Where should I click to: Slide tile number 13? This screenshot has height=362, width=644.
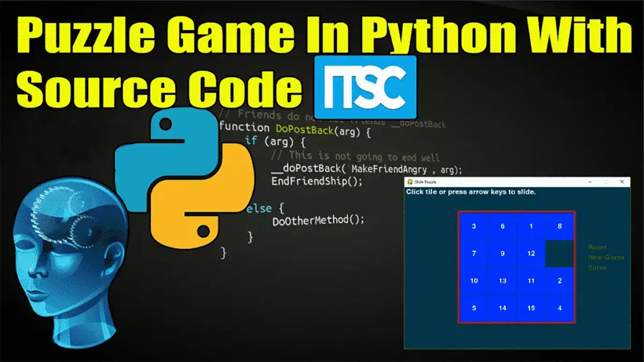[502, 281]
